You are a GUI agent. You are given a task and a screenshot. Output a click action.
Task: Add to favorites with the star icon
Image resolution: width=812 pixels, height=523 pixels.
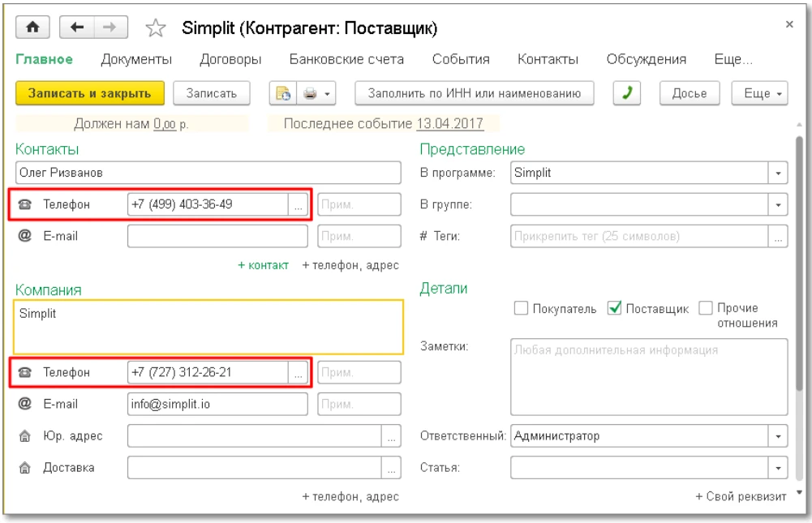(x=154, y=28)
